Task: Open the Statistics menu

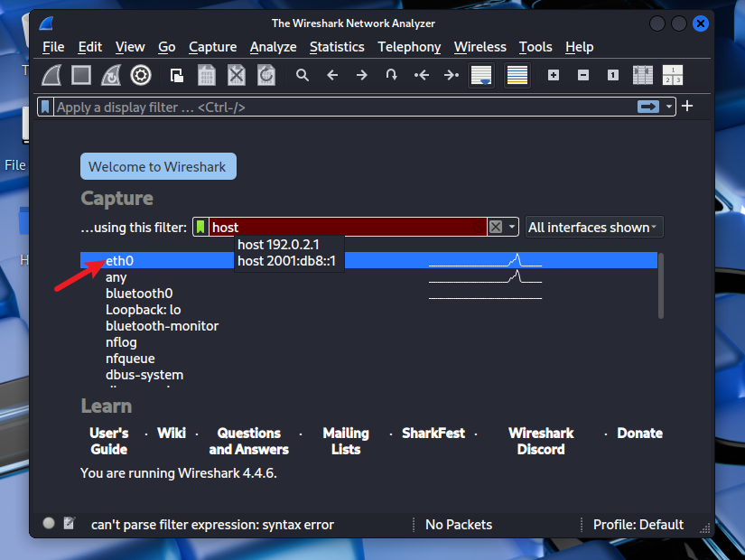Action: pos(337,47)
